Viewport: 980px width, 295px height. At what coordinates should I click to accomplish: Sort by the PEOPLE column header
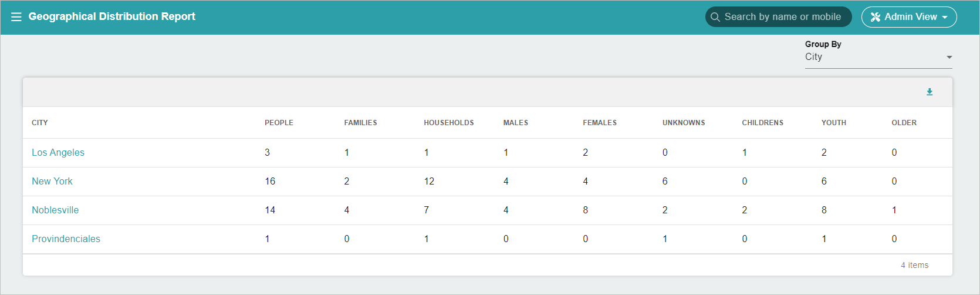pos(279,123)
